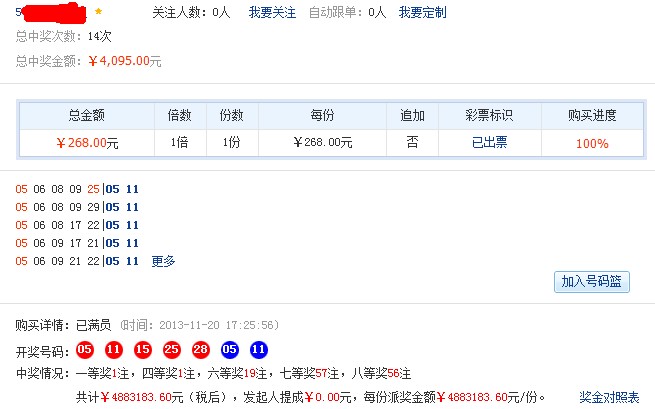Select the ￥268.00元 total amount cell
The image size is (655, 409).
87,143
